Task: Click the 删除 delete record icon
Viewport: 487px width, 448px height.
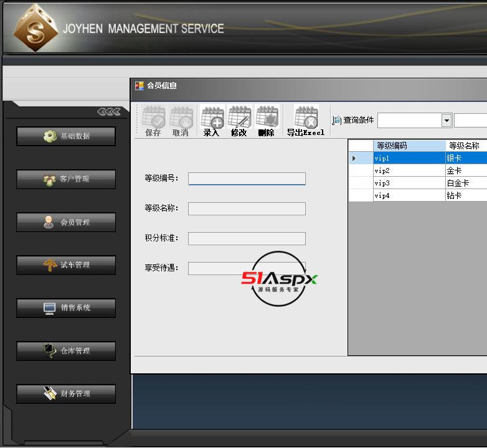Action: (x=267, y=121)
